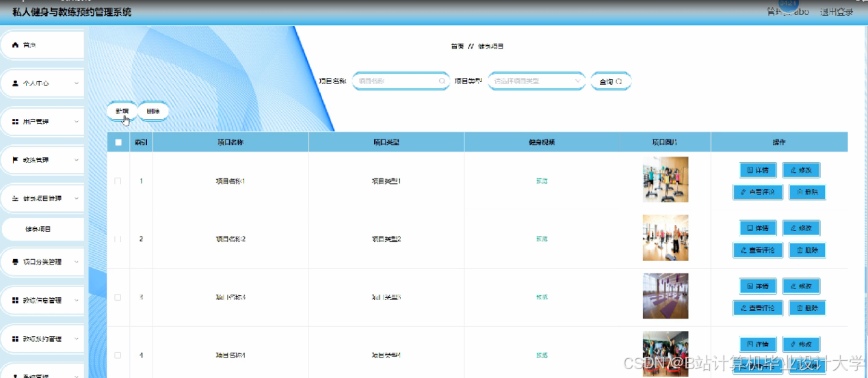Click the bulk 删除 button above table

pyautogui.click(x=153, y=111)
